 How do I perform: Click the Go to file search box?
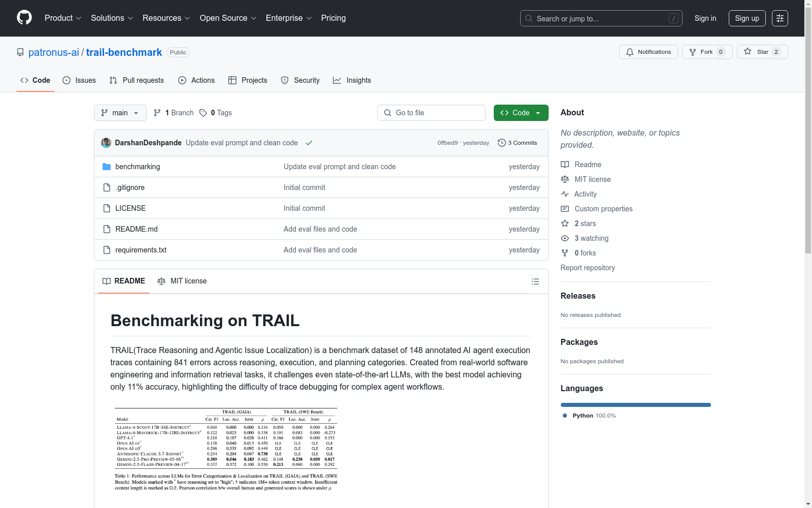(x=431, y=113)
